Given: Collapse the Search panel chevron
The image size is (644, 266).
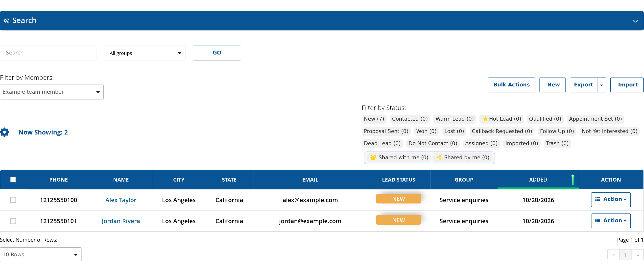Looking at the screenshot, I should click(635, 21).
